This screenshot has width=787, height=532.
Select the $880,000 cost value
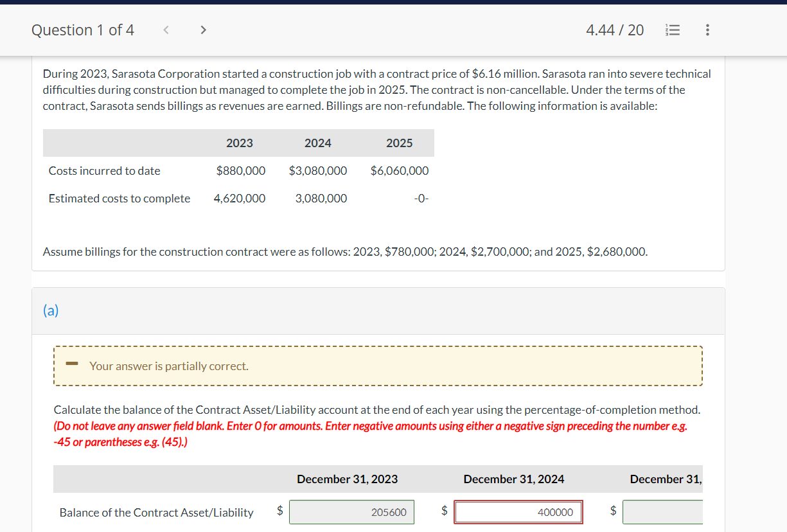pos(241,171)
